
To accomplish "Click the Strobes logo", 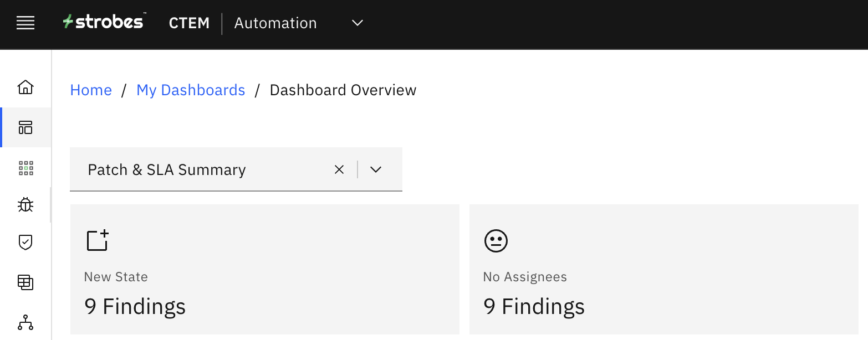I will (104, 22).
